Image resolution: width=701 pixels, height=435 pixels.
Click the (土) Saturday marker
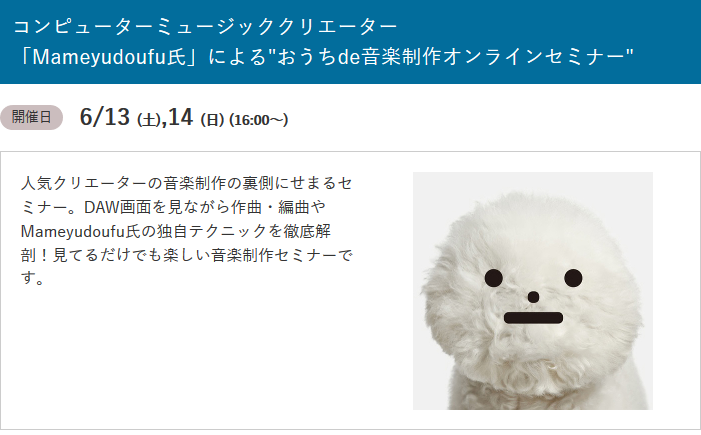pos(149,120)
